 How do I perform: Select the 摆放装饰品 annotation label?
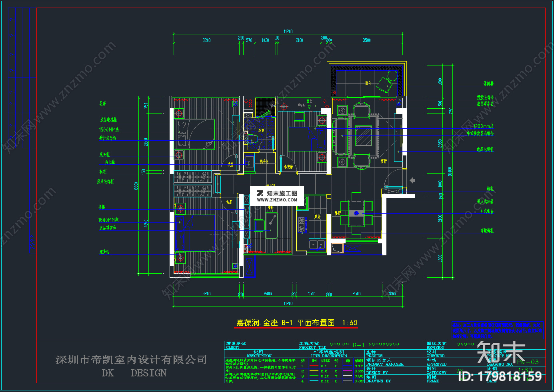coord(485,98)
